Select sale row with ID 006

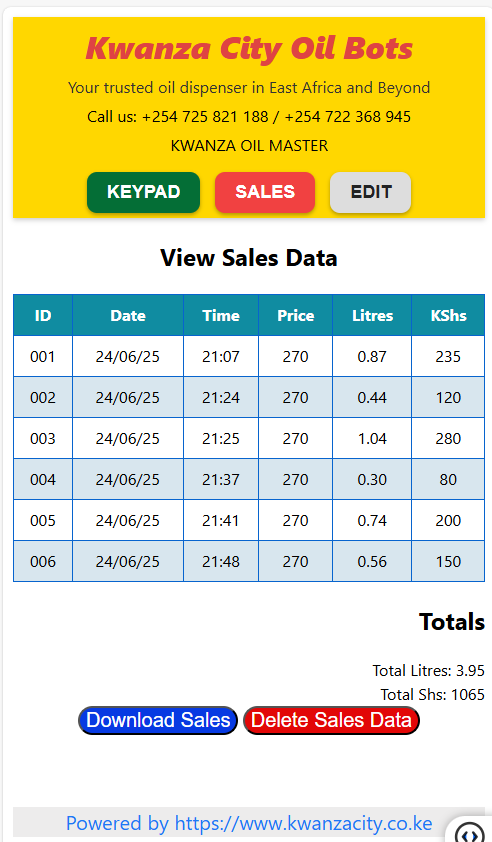click(249, 561)
